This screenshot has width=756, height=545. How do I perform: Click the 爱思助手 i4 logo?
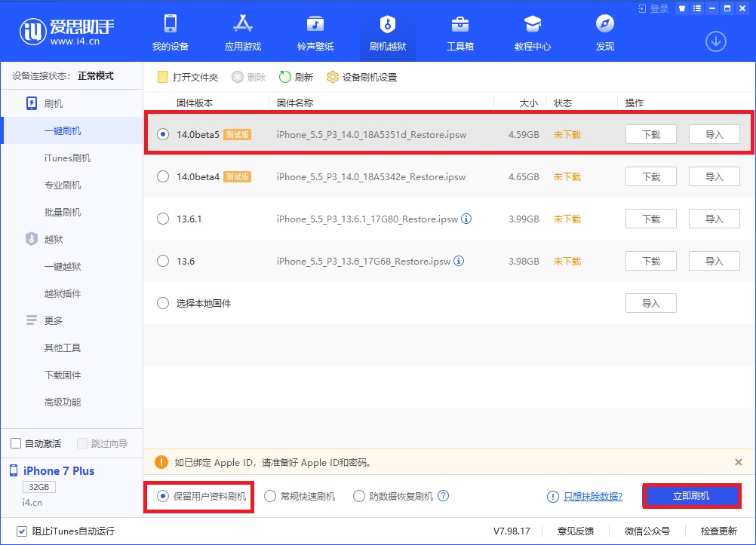tap(66, 32)
